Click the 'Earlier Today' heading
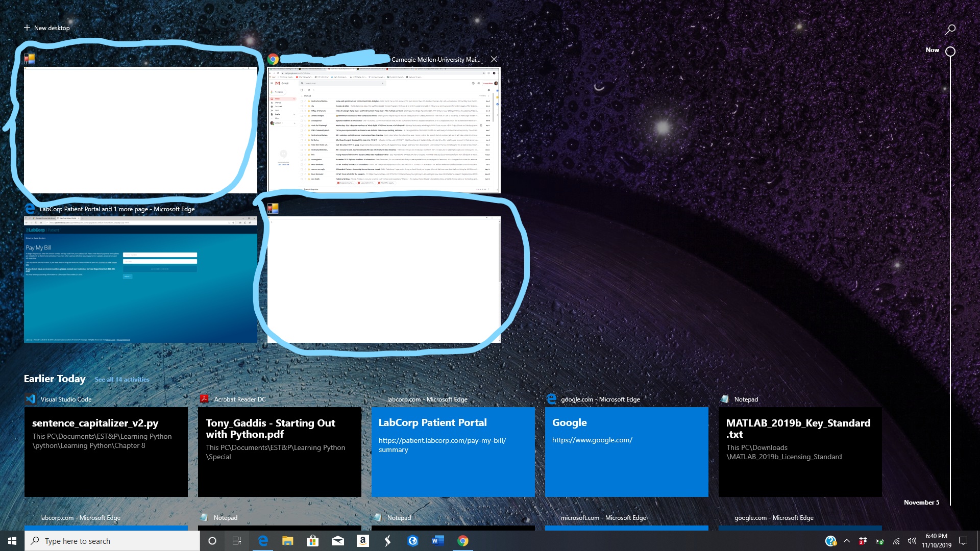The image size is (980, 551). [55, 379]
